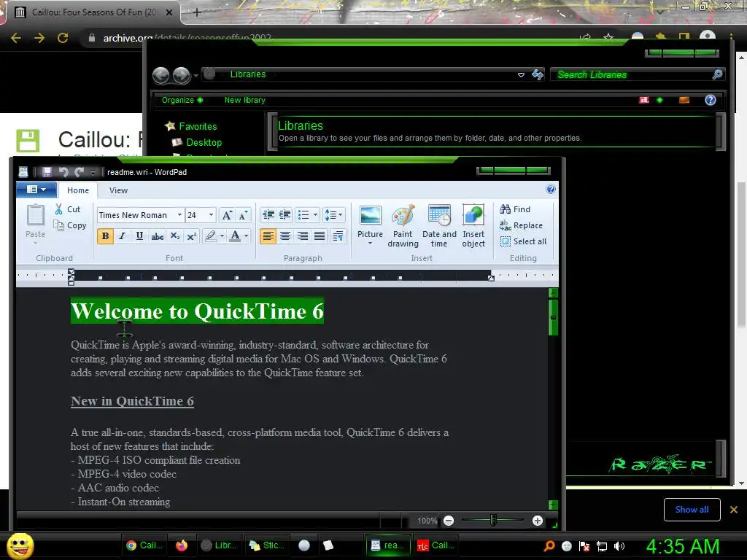Click Chrome browser back arrow
This screenshot has height=560, width=747.
(x=16, y=38)
